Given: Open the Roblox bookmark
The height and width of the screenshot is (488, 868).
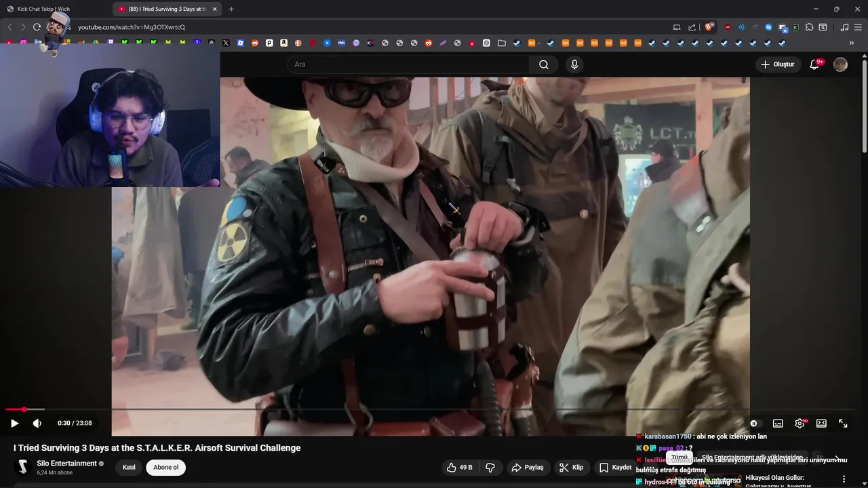Looking at the screenshot, I should (241, 43).
